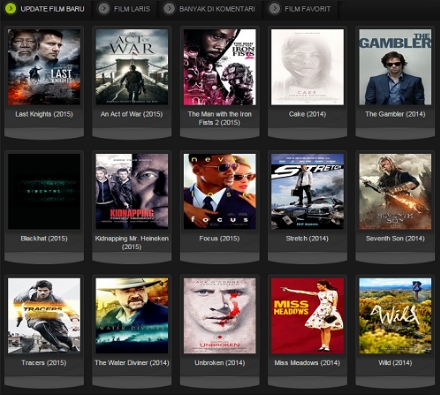Open the Wild movie poster

[x=395, y=316]
